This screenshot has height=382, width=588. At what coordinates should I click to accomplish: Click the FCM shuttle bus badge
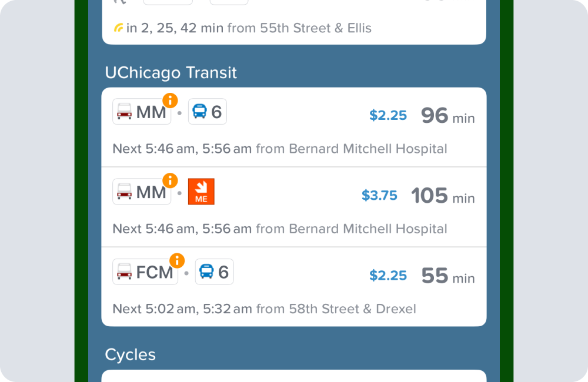[145, 272]
